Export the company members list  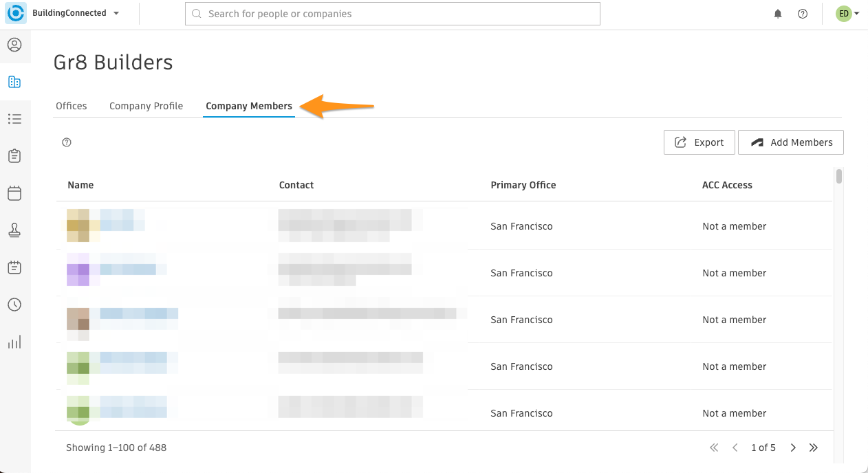tap(699, 142)
